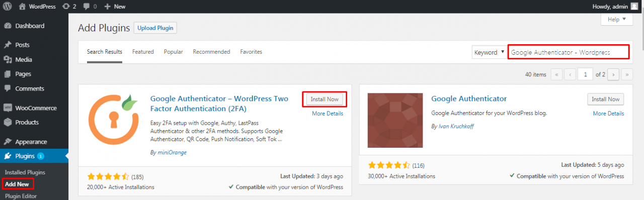Open miniOrange author link
Image resolution: width=644 pixels, height=200 pixels.
(172, 152)
